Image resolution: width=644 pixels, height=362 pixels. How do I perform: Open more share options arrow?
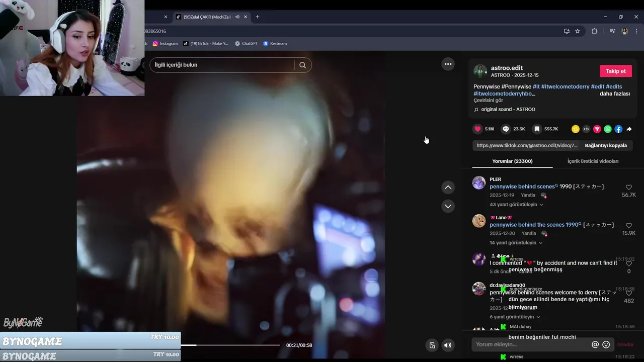click(x=629, y=129)
